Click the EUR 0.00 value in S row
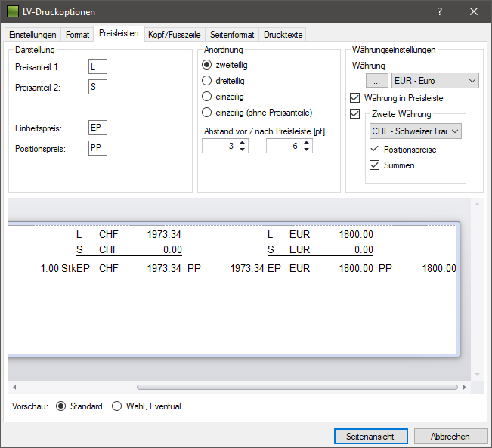Image resolution: width=492 pixels, height=448 pixels. (364, 249)
